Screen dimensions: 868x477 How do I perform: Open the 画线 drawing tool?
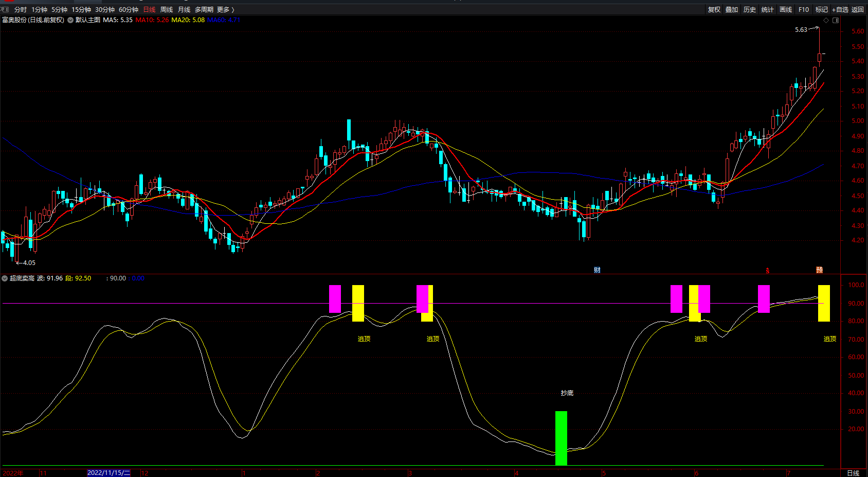[786, 10]
